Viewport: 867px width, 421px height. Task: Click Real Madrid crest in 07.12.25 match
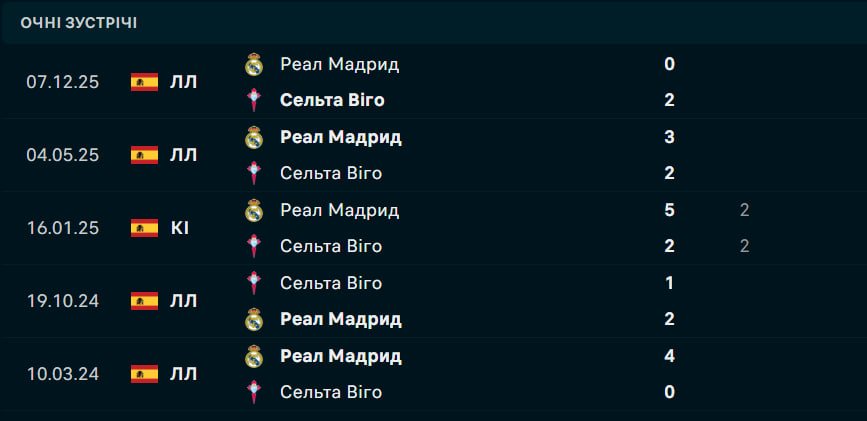(x=254, y=65)
